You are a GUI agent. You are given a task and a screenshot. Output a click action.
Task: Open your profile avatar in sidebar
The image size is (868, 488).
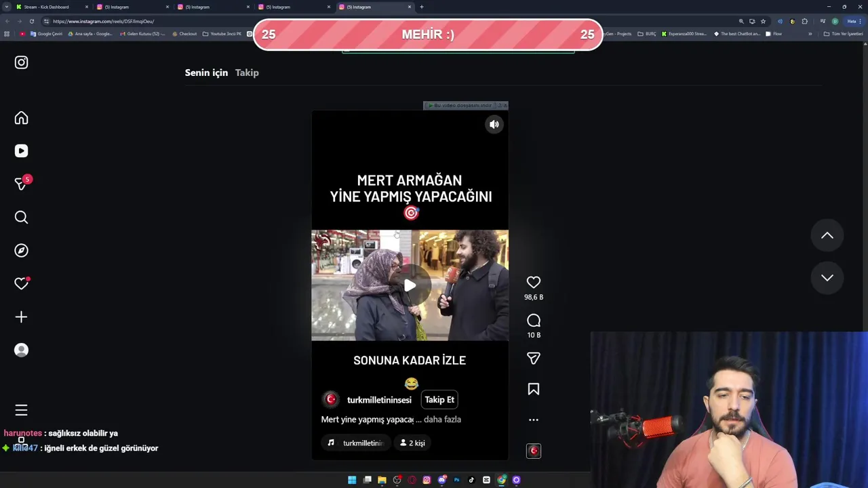(21, 350)
